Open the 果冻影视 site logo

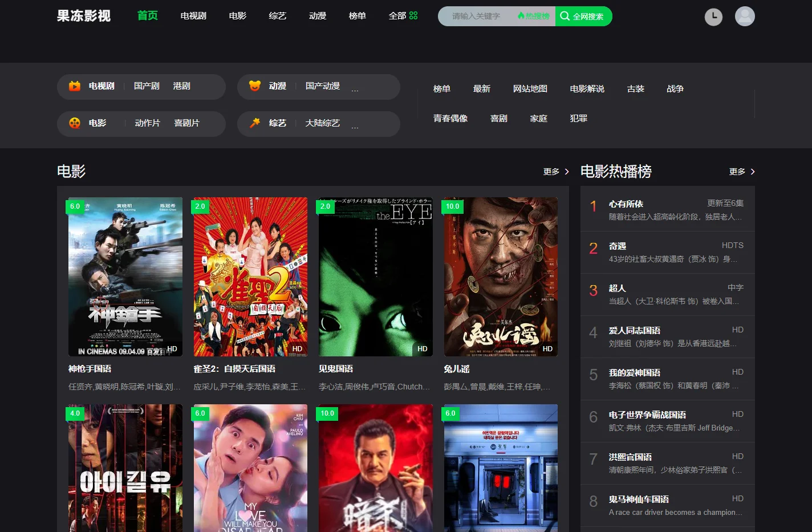84,16
